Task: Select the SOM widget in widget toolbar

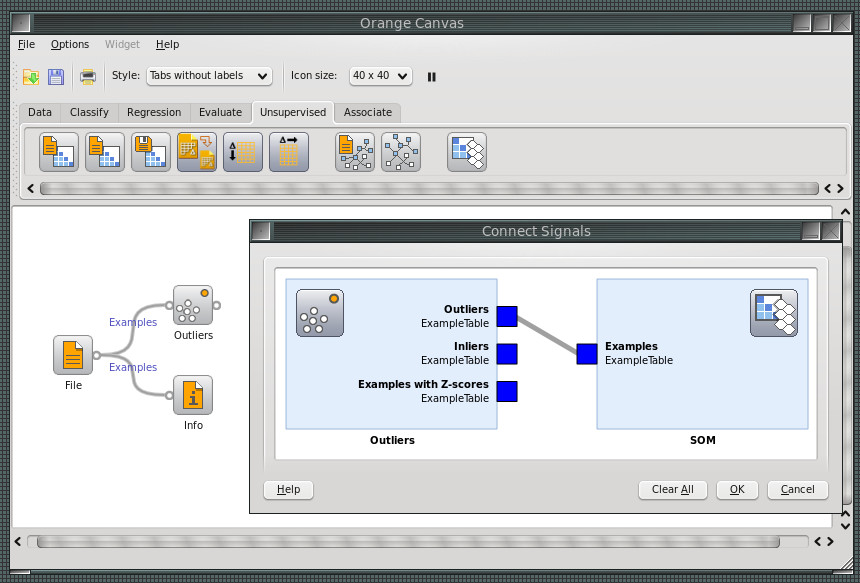Action: click(467, 152)
